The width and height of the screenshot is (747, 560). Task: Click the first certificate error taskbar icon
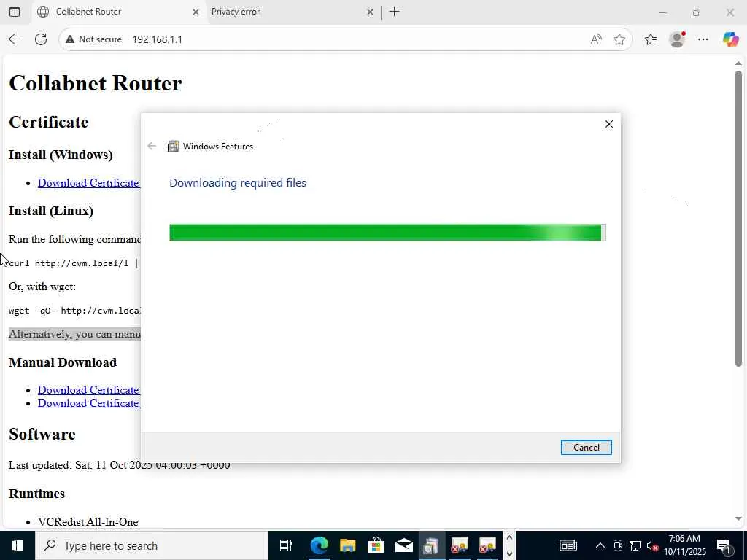point(460,545)
